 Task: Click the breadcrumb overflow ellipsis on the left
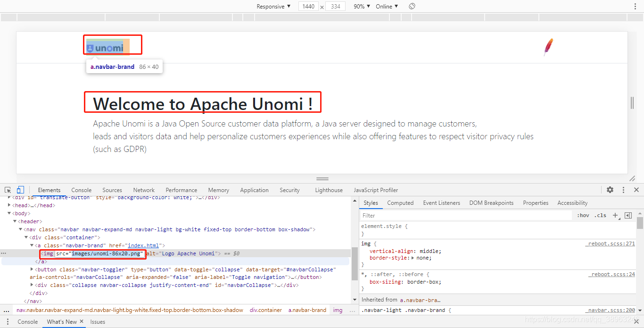pyautogui.click(x=7, y=310)
